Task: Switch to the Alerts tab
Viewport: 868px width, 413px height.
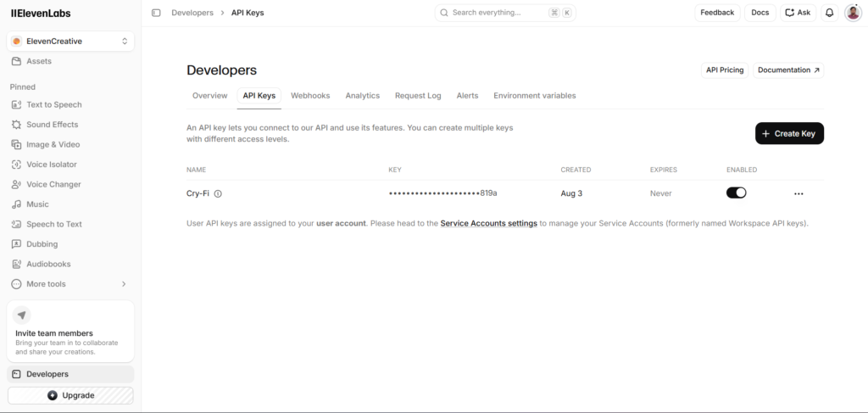Action: 467,96
